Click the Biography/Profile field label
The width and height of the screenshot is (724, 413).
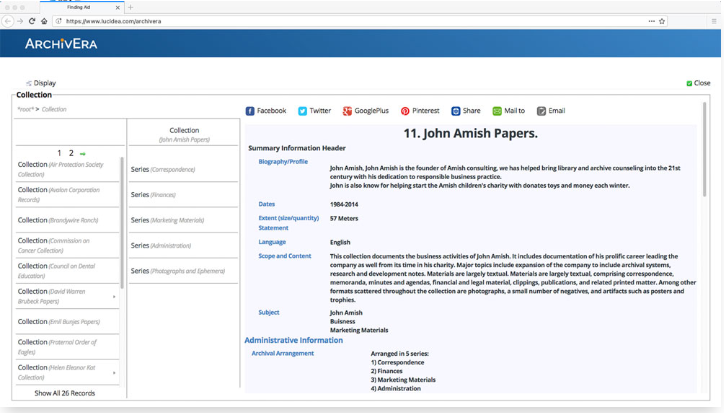click(283, 162)
